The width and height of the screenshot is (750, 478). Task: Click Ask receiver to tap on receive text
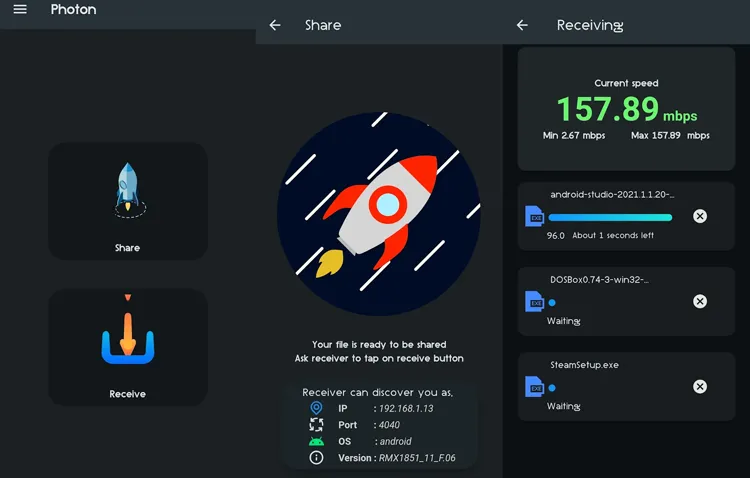tap(379, 358)
